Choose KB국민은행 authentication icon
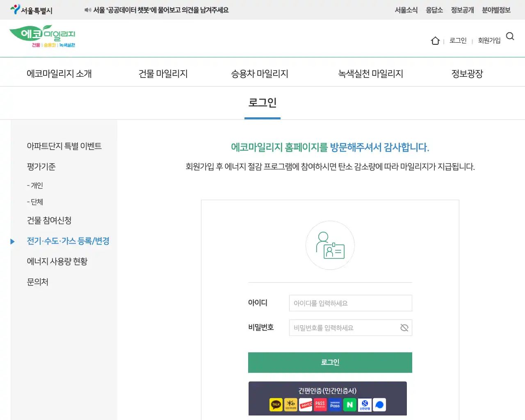The height and width of the screenshot is (420, 525). 291,405
